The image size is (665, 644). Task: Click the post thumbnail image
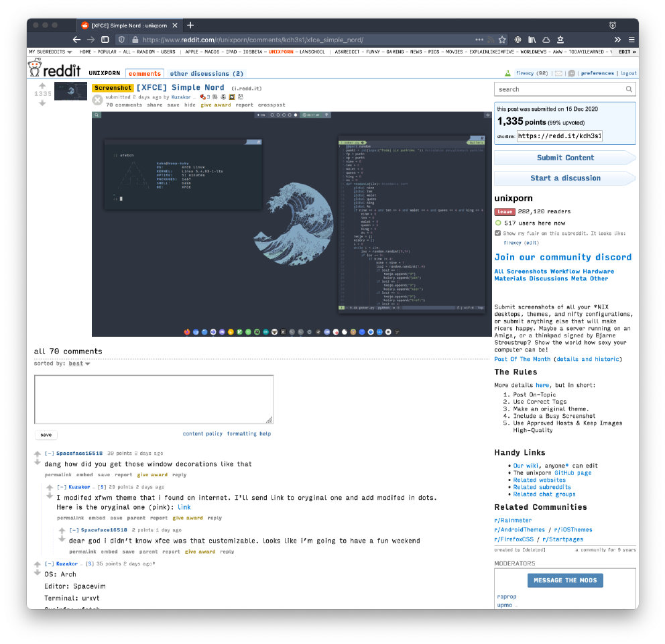coord(70,93)
